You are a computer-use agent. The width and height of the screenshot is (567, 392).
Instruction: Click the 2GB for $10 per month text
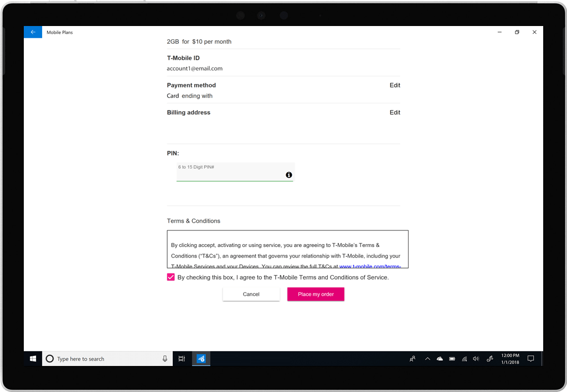point(199,42)
